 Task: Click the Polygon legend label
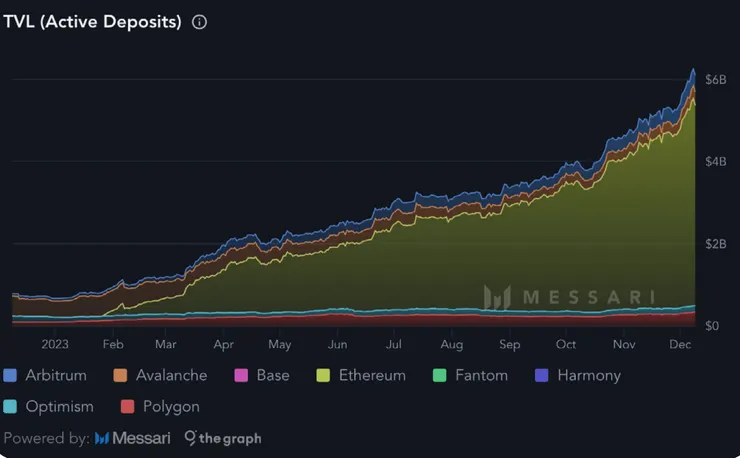point(172,407)
